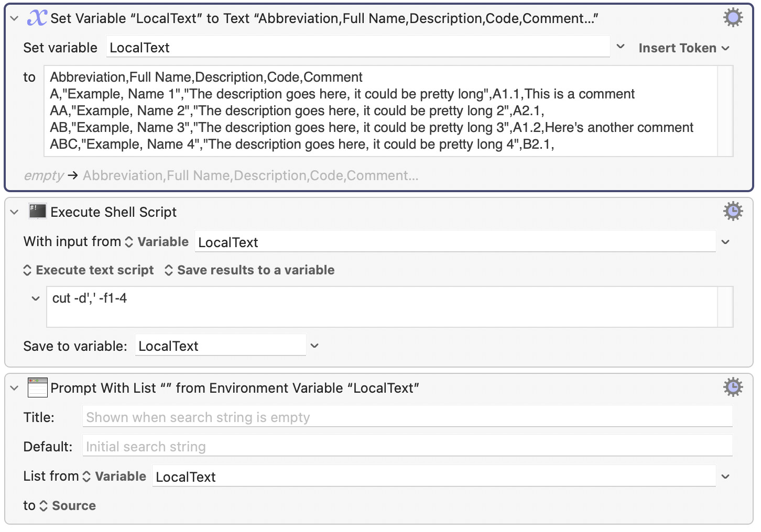
Task: Change the 'Execute text script' popup
Action: (89, 270)
